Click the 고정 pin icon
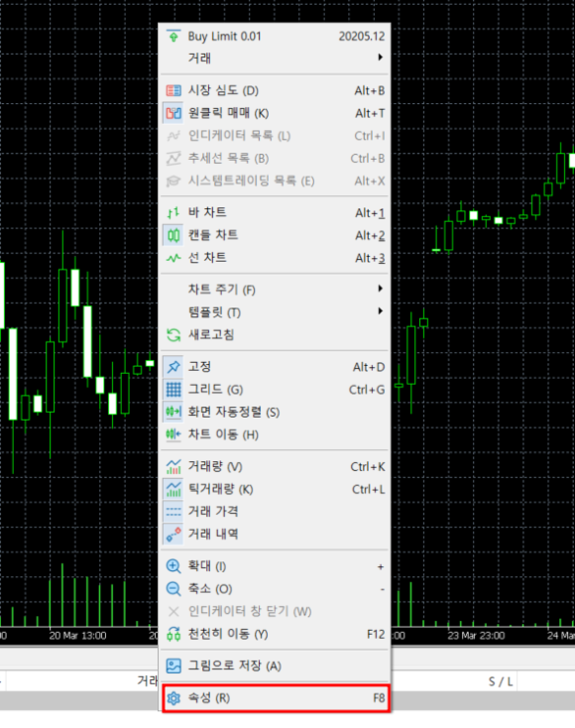Screen dimensions: 575x728 pos(173,367)
